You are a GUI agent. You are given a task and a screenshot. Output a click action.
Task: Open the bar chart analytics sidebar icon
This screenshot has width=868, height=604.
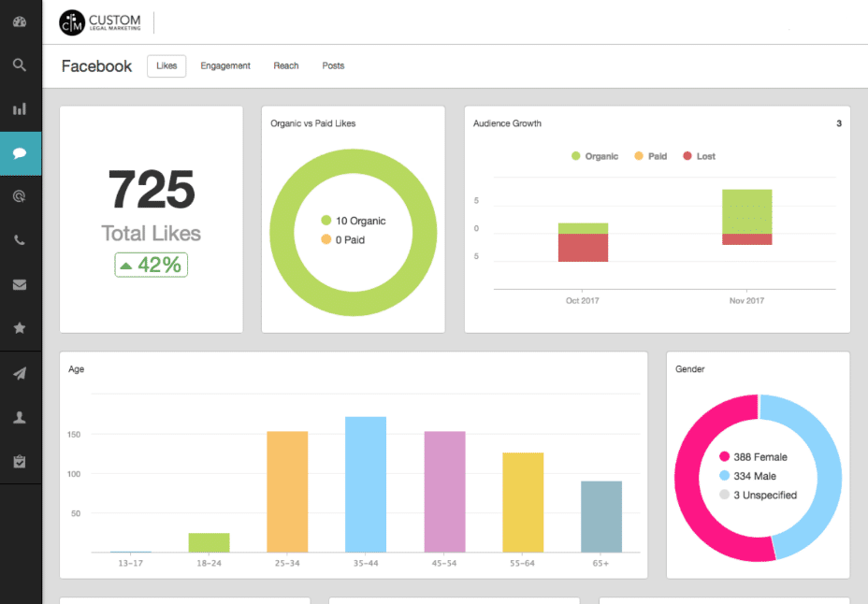20,108
